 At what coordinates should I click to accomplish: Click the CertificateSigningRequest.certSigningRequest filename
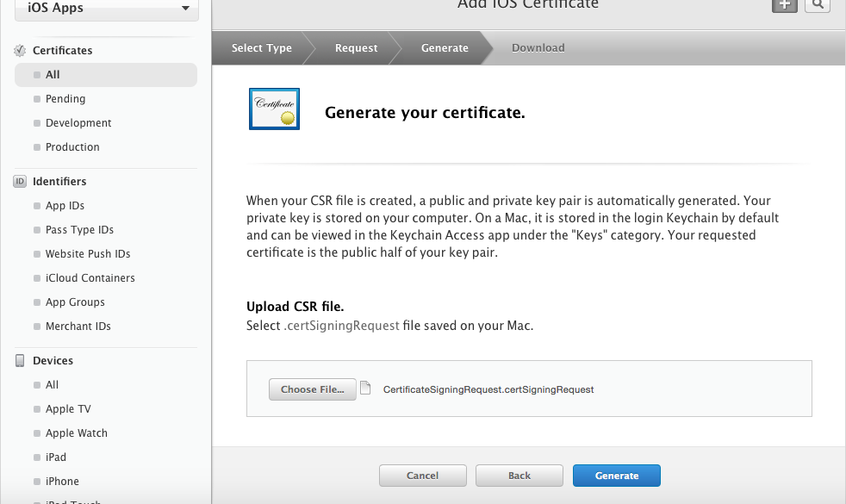coord(488,389)
